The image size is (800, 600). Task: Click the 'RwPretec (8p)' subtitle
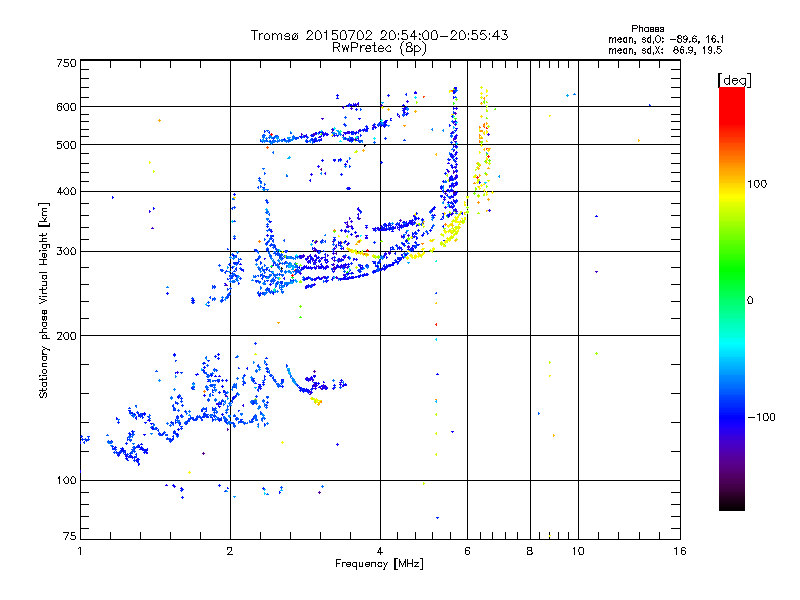379,48
